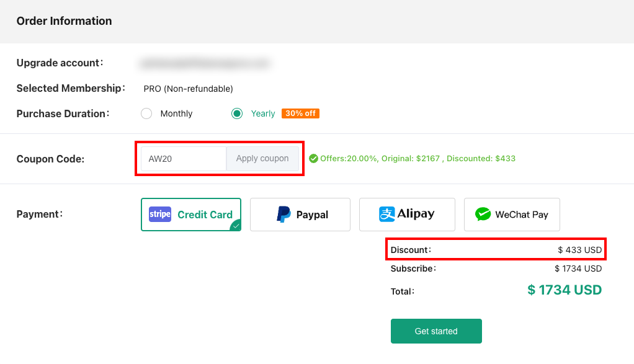Screen dimensions: 634x364
Task: Click the Coupon Code label
Action: [50, 159]
